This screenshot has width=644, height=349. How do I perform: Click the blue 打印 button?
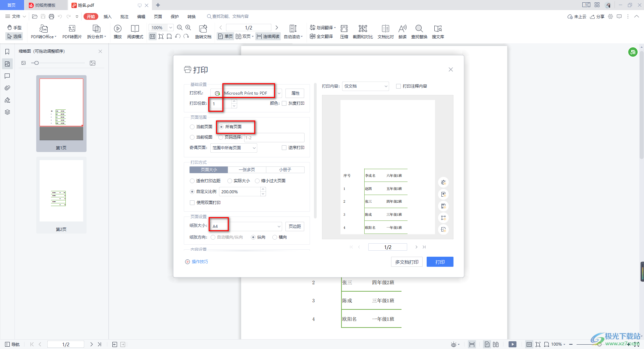coord(440,262)
